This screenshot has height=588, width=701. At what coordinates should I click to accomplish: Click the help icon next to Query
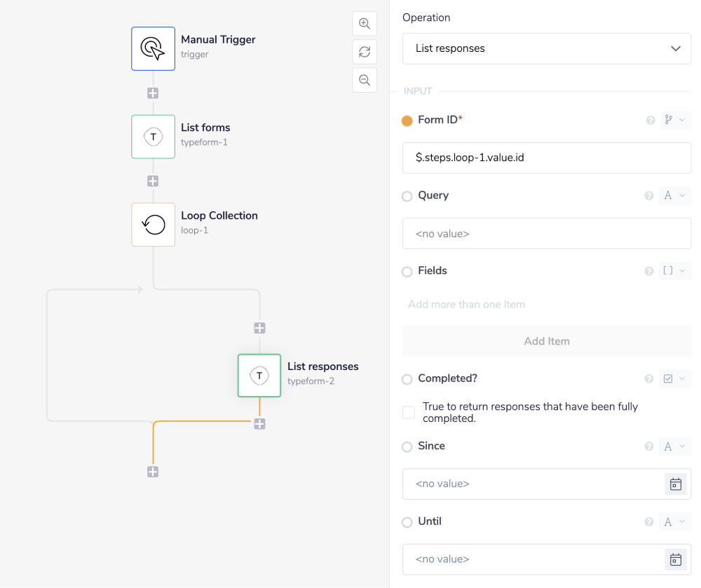click(648, 196)
